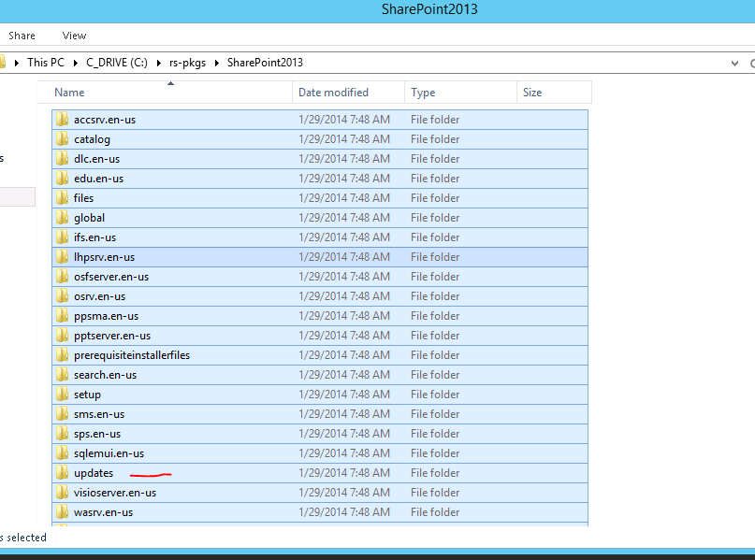Click the ifs.en-us folder name
The width and height of the screenshot is (755, 560).
click(x=94, y=237)
